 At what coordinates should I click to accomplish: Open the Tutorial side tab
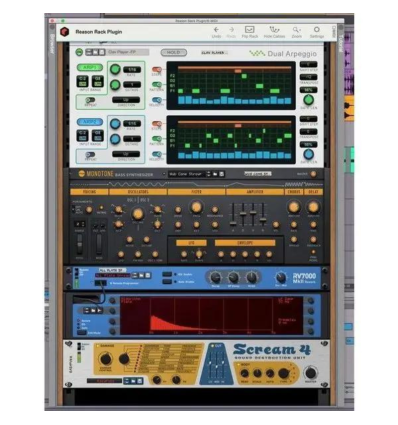tap(341, 43)
